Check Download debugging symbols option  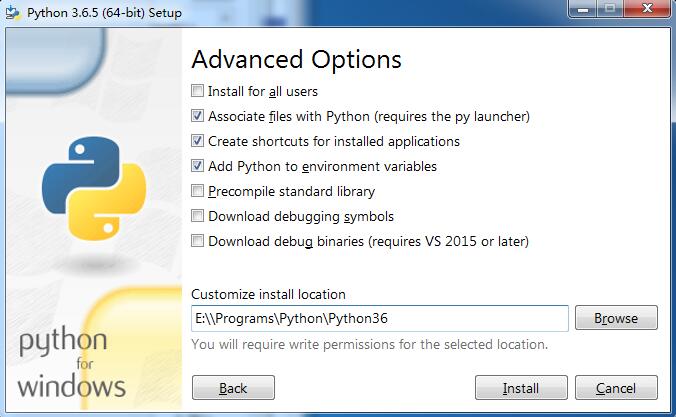tap(197, 216)
